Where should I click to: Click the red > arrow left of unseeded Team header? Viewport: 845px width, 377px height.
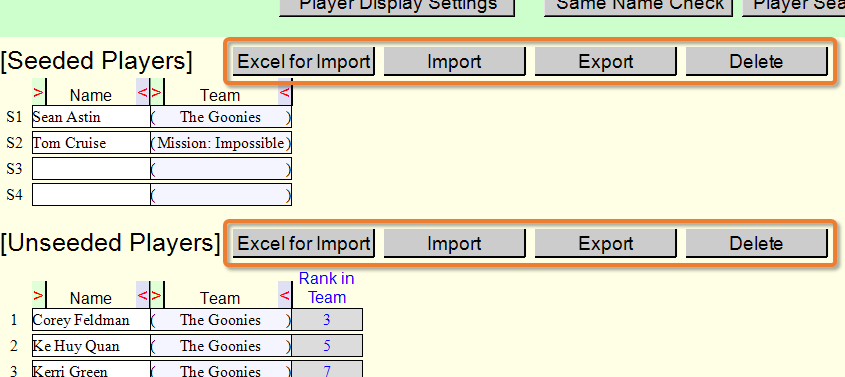(156, 295)
